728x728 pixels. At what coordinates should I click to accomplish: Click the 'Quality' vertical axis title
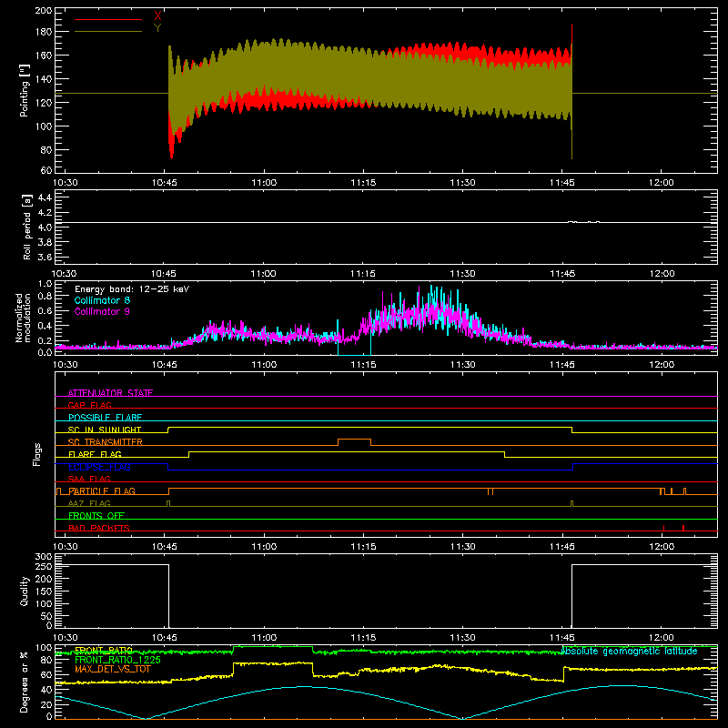[25, 591]
